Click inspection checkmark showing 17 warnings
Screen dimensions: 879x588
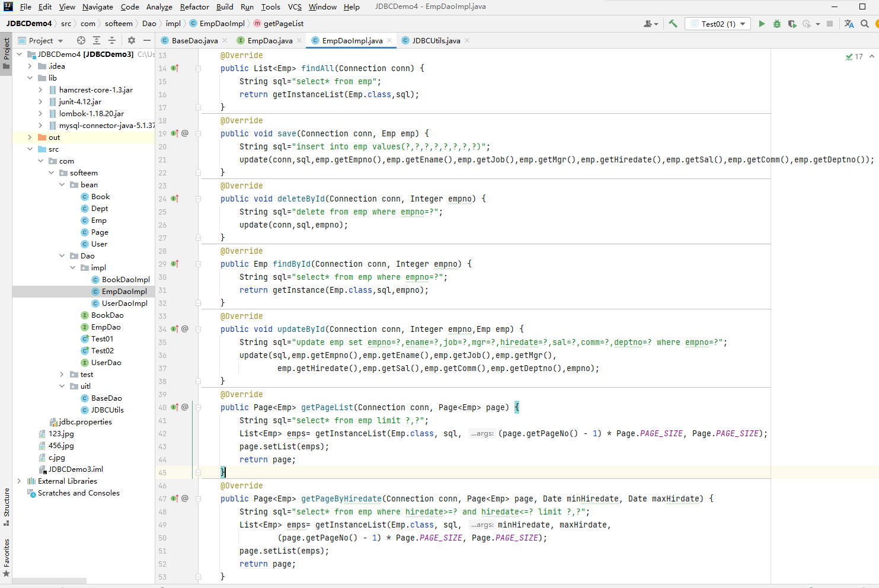[x=854, y=57]
